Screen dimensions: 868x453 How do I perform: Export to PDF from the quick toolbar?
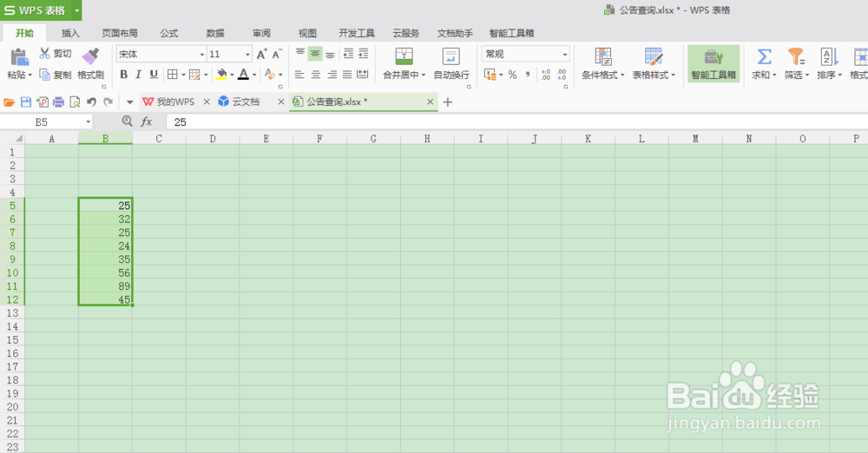tap(42, 102)
